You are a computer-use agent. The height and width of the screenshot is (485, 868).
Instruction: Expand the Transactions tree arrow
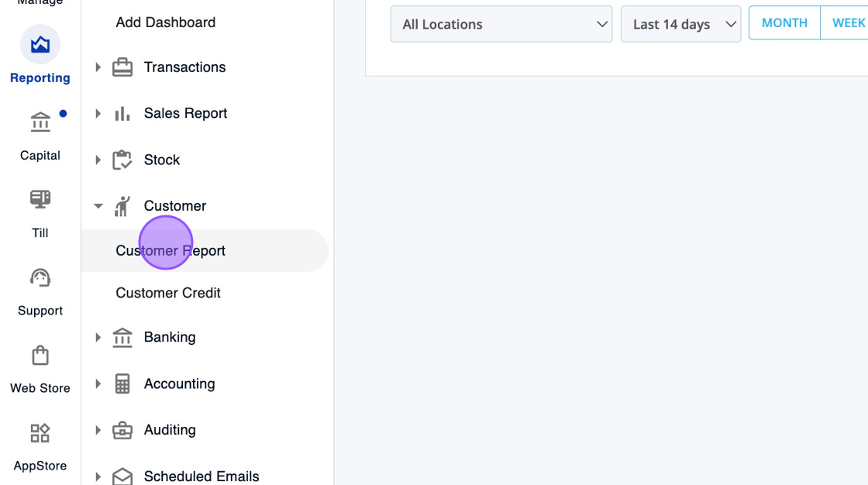(x=98, y=67)
